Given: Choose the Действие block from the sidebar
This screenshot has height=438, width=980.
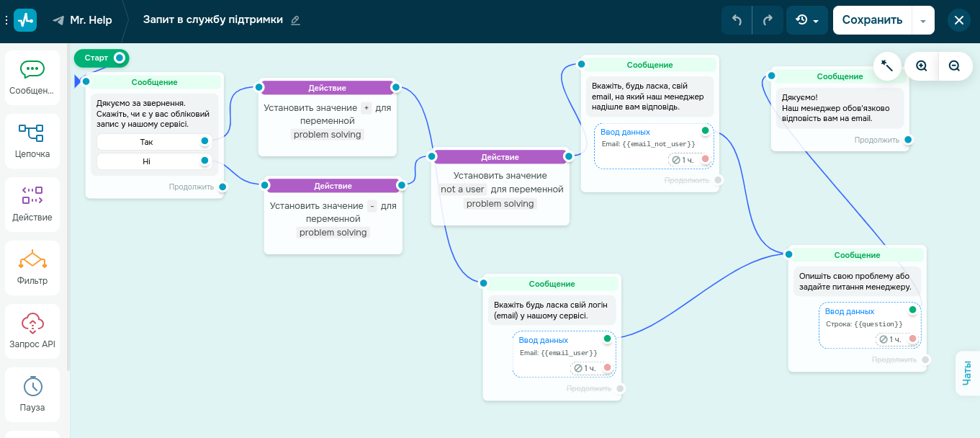Looking at the screenshot, I should [x=32, y=204].
